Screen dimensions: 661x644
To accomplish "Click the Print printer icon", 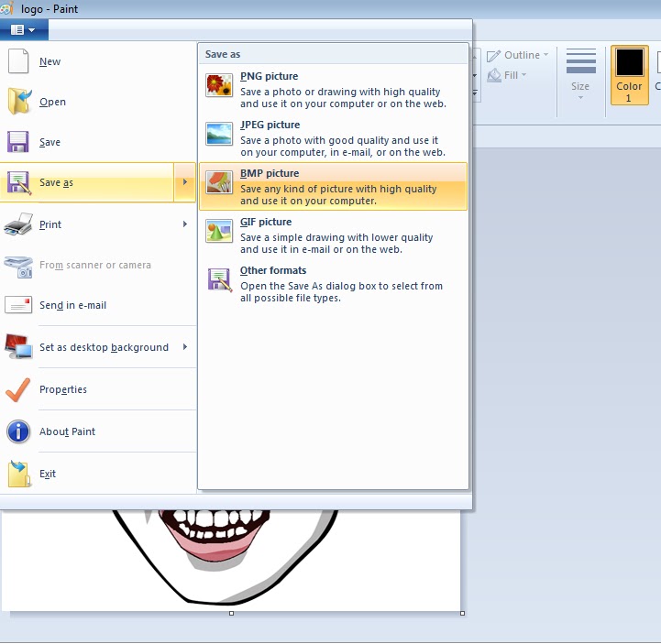I will [18, 224].
